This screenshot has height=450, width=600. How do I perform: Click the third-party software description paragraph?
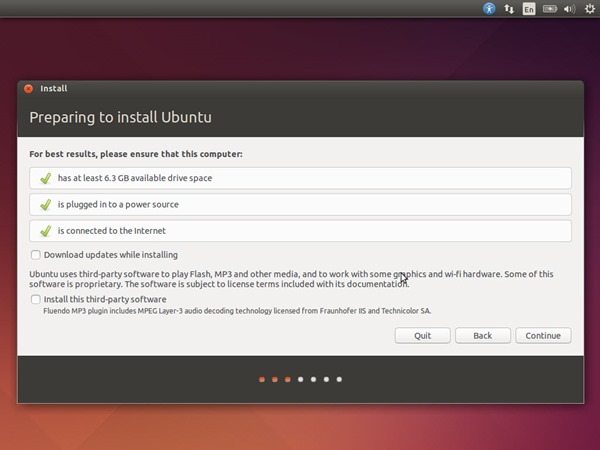291,279
